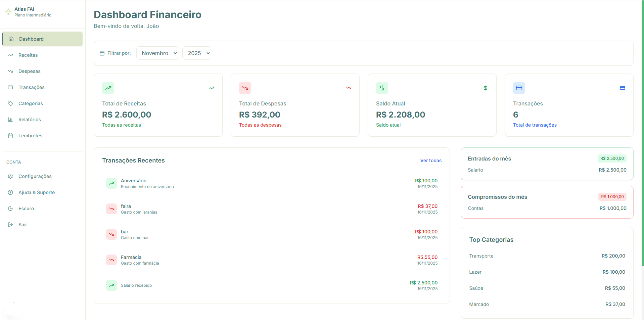Click the Ajuda & Suporte question-mark icon
This screenshot has height=320, width=644.
(11, 192)
